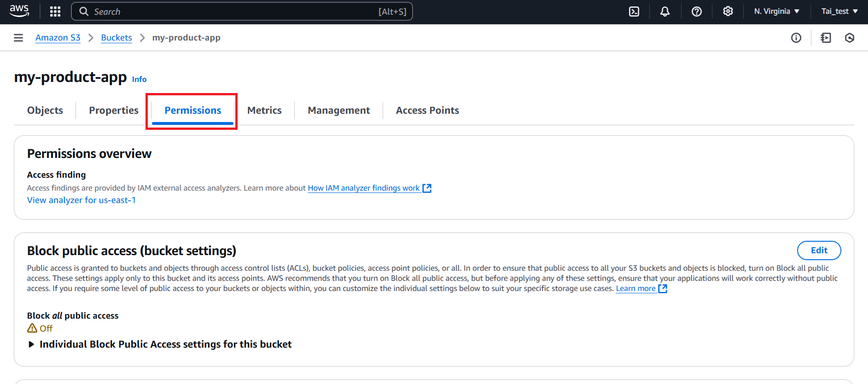868x384 pixels.
Task: Click the Off status text
Action: (x=46, y=328)
